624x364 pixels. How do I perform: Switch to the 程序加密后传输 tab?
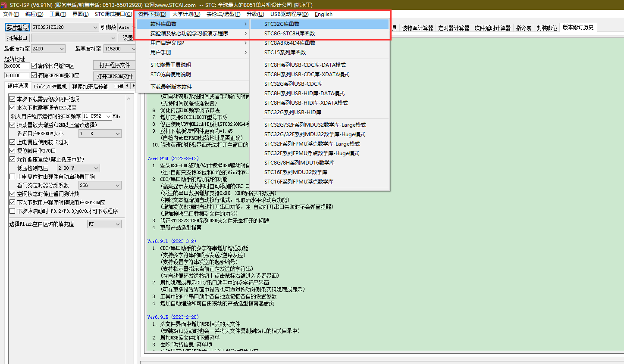point(90,87)
